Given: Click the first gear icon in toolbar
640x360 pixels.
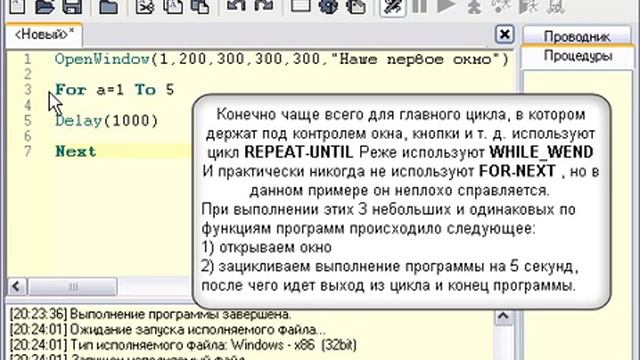Looking at the screenshot, I should pyautogui.click(x=328, y=6).
